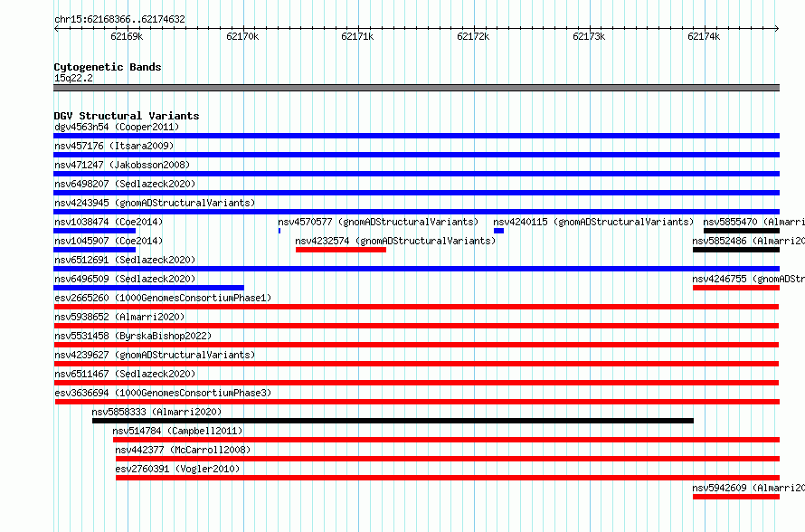Click the red bar under esv3636694

coord(417,402)
